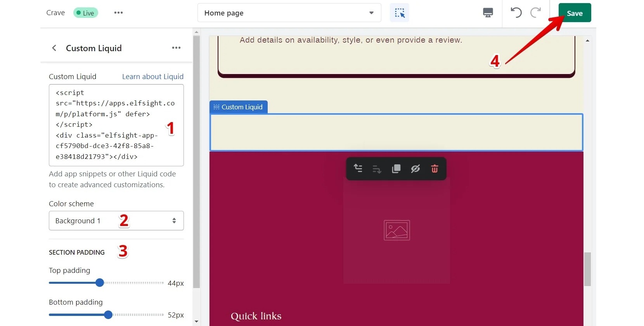The image size is (644, 326).
Task: Open the section options three-dot menu
Action: (x=176, y=48)
